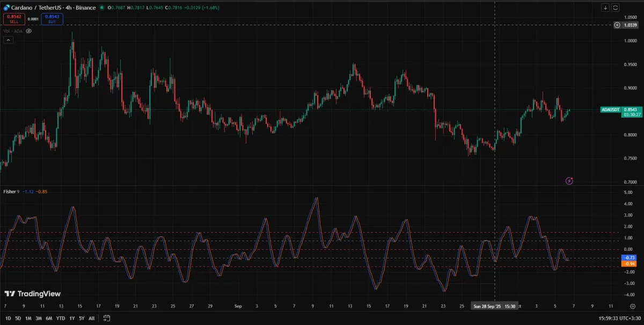Click the Sep label on the time axis
Screen dimensions: 644x325
tap(238, 306)
